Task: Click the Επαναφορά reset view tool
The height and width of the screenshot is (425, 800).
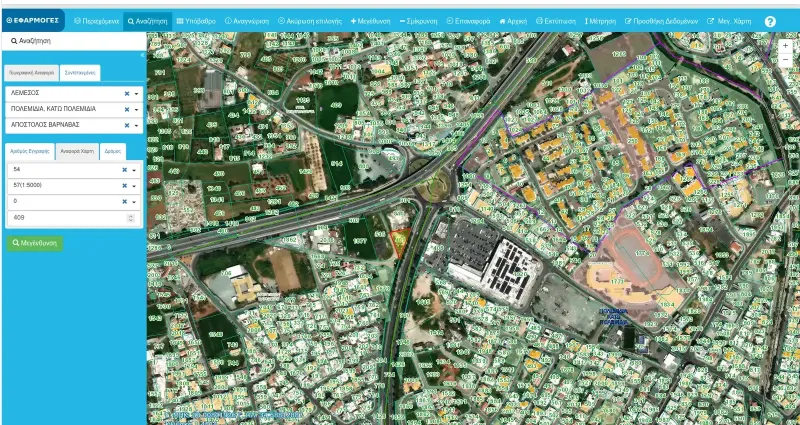Action: tap(468, 21)
